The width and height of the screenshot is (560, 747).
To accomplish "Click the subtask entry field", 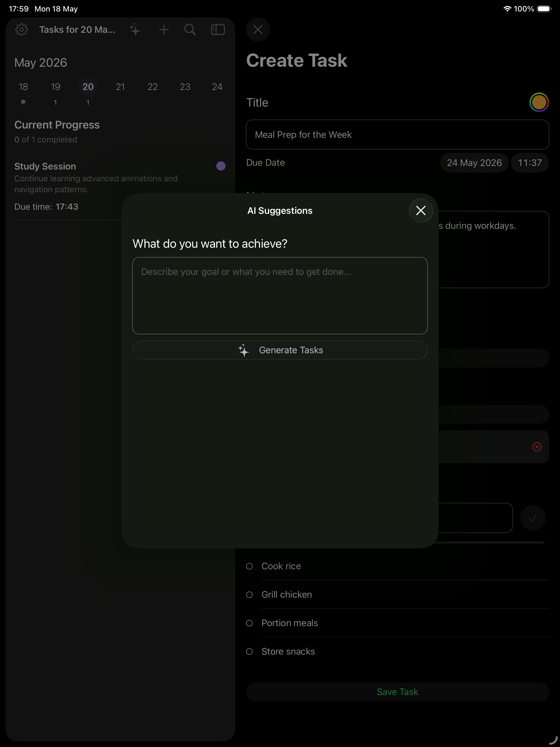I will coord(475,518).
